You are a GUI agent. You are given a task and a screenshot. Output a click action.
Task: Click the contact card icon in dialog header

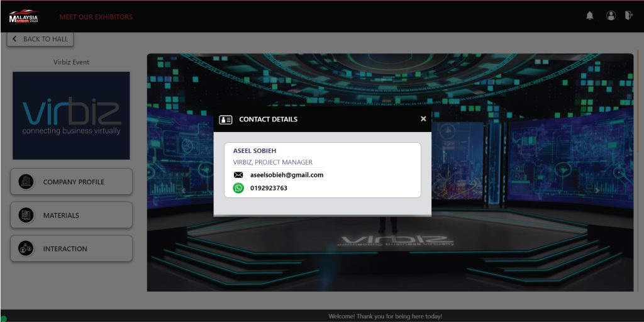(x=226, y=119)
